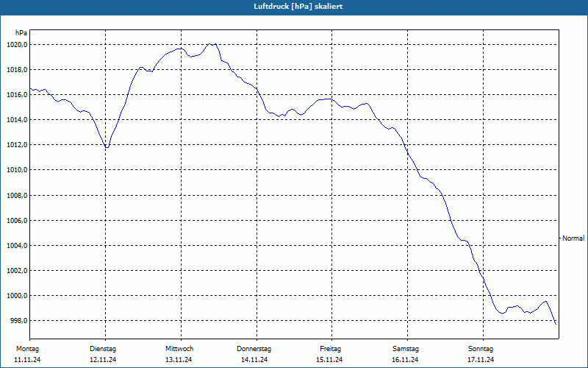
Task: Click the date 17.11.24
Action: click(x=481, y=360)
